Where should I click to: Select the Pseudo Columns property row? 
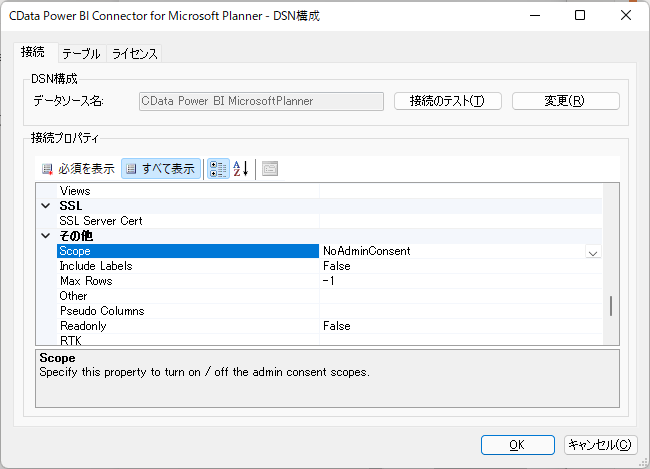click(329, 311)
